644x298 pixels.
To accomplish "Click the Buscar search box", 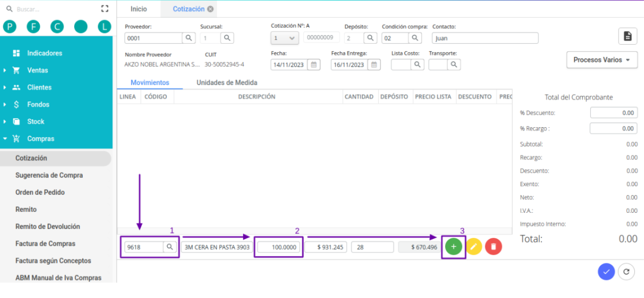I will [x=52, y=9].
